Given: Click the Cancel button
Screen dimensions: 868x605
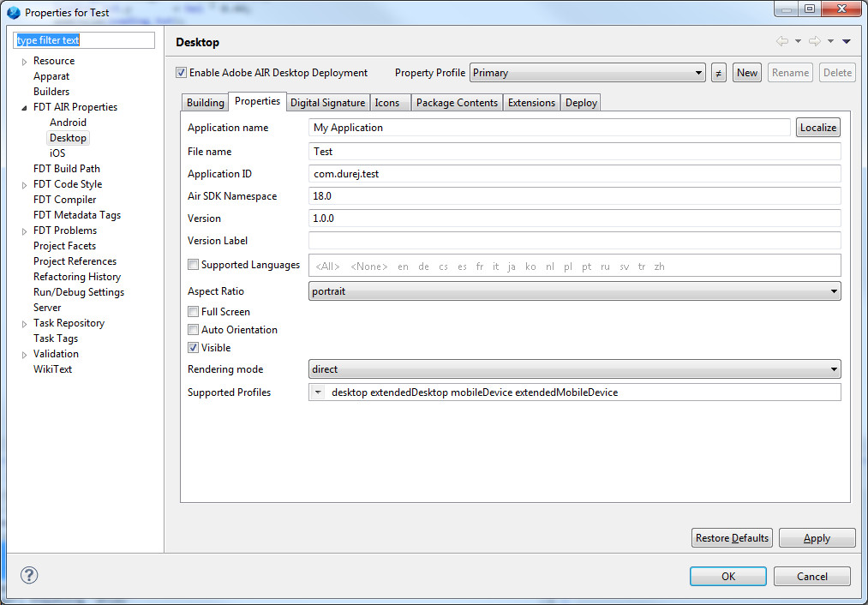Looking at the screenshot, I should [x=812, y=576].
